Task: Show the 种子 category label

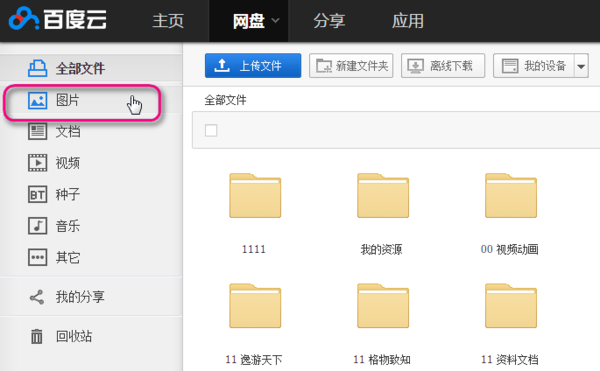Action: 68,194
